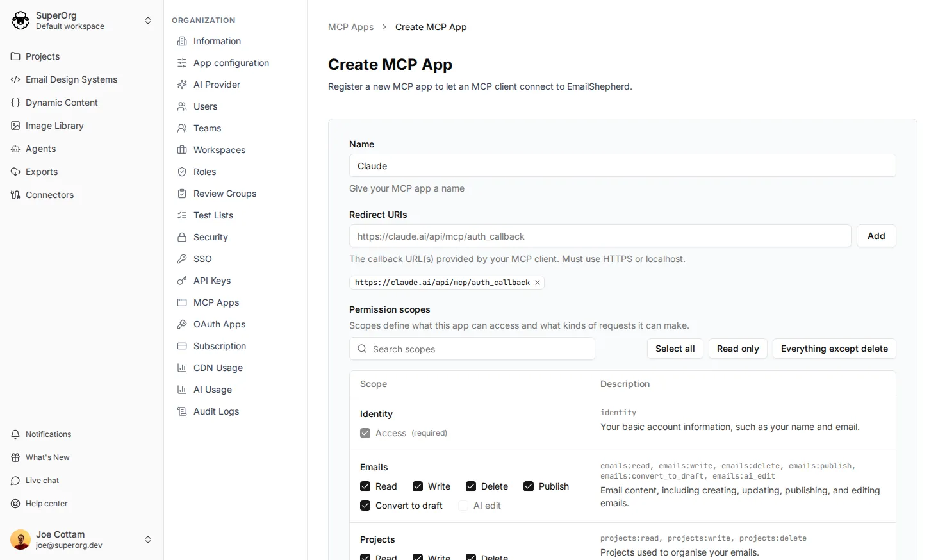The width and height of the screenshot is (938, 560).
Task: Click the Email Design Systems code icon
Action: click(x=15, y=79)
